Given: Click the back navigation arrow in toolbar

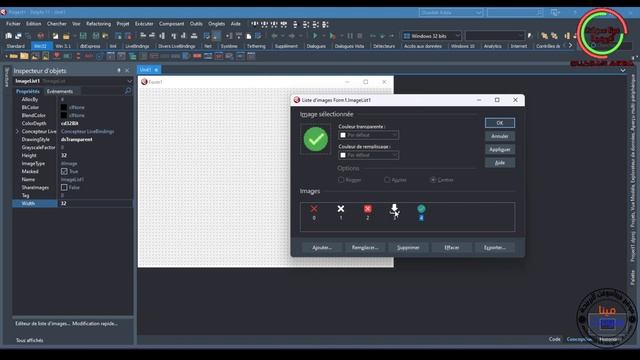Looking at the screenshot, I should pyautogui.click(x=274, y=36).
